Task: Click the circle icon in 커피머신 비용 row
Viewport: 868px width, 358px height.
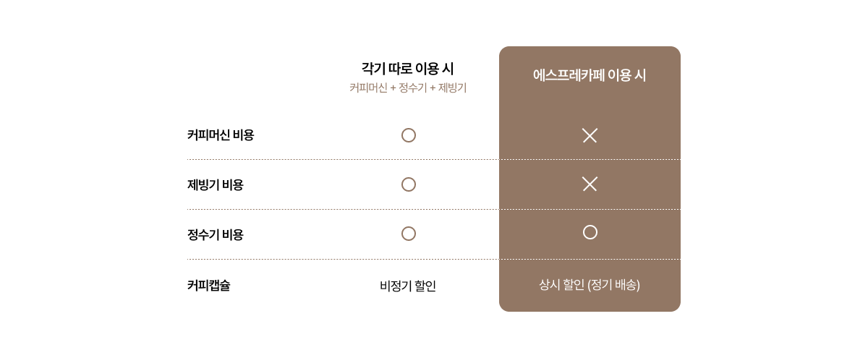Action: (409, 135)
